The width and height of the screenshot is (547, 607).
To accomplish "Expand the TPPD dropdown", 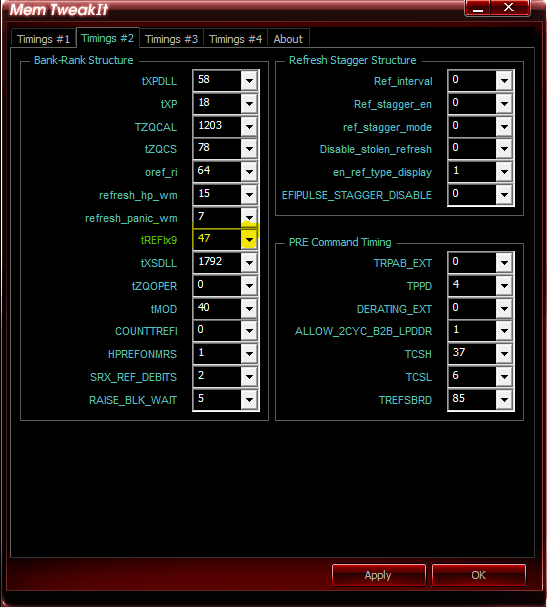I will pyautogui.click(x=504, y=286).
